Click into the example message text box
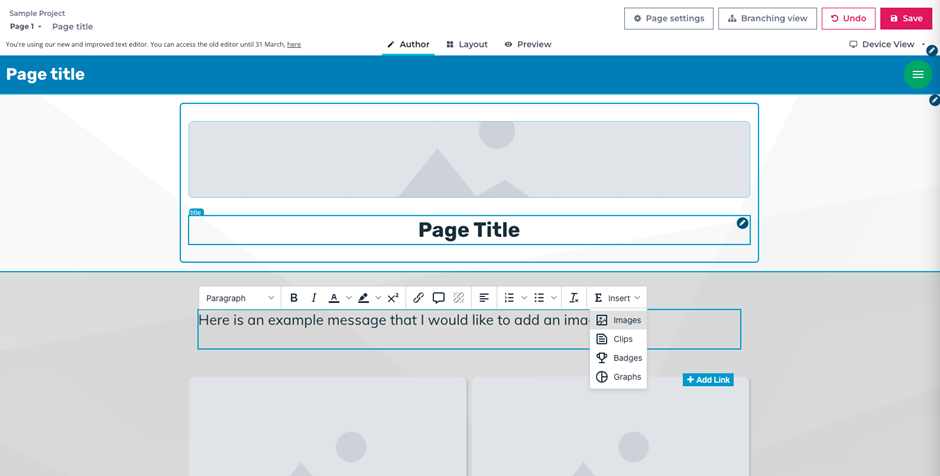The width and height of the screenshot is (940, 476). click(x=469, y=329)
